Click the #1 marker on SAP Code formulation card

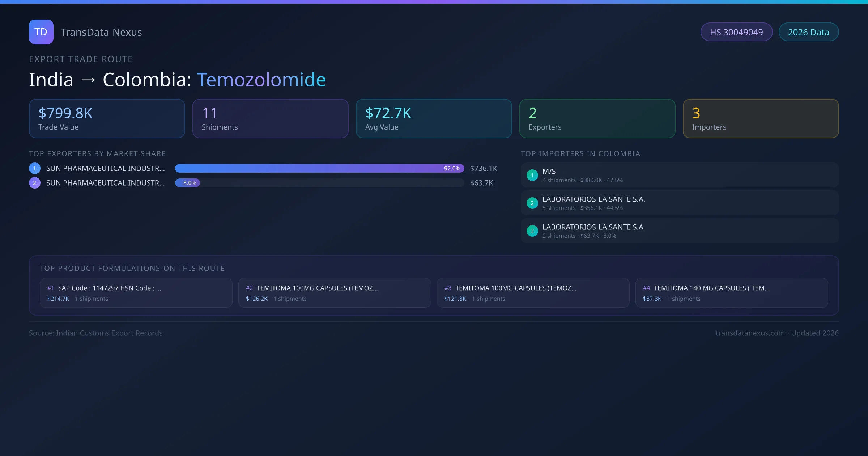[50, 288]
